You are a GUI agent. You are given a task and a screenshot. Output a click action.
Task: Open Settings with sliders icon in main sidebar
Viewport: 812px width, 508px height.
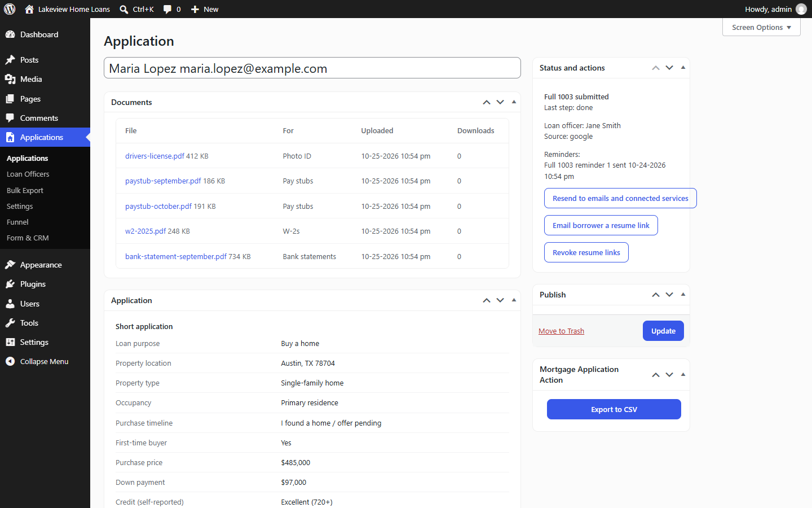(45, 342)
